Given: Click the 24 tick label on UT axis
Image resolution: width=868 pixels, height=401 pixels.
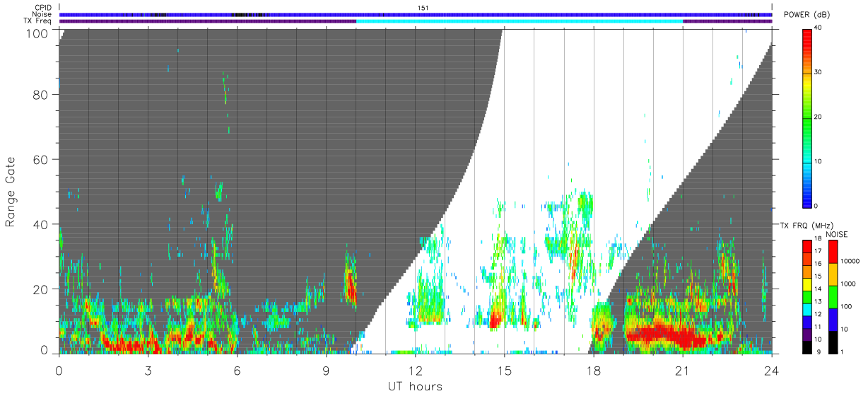Looking at the screenshot, I should pyautogui.click(x=771, y=370).
